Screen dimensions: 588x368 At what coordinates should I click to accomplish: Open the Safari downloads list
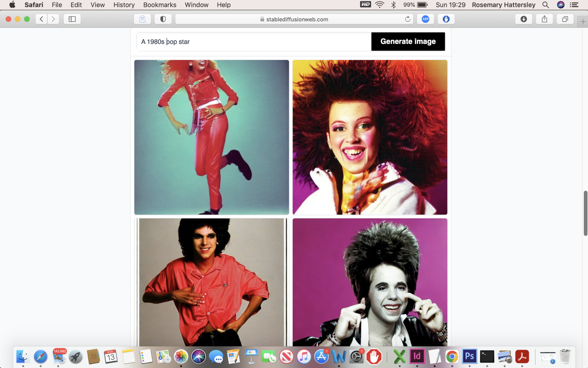523,19
